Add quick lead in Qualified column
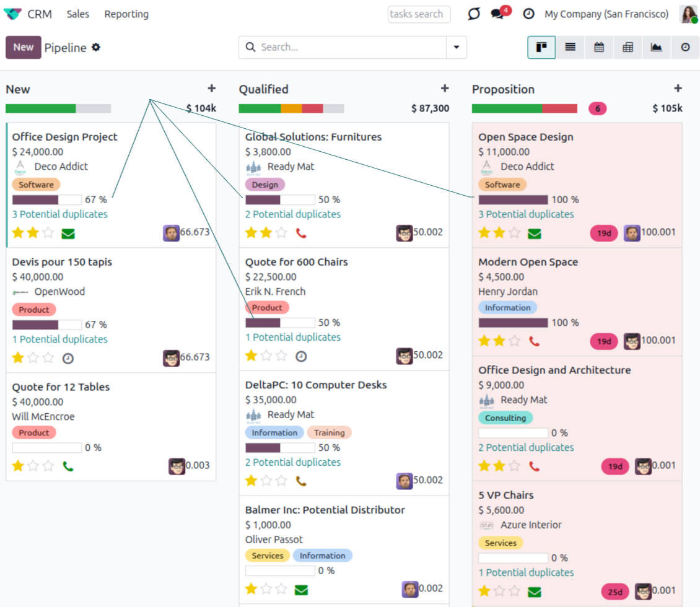Viewport: 700px width, 607px height. pyautogui.click(x=445, y=89)
